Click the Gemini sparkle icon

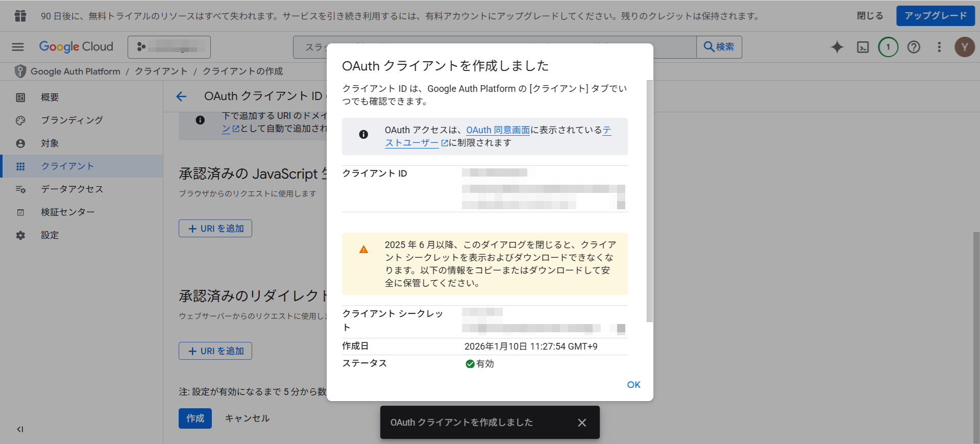[x=837, y=47]
